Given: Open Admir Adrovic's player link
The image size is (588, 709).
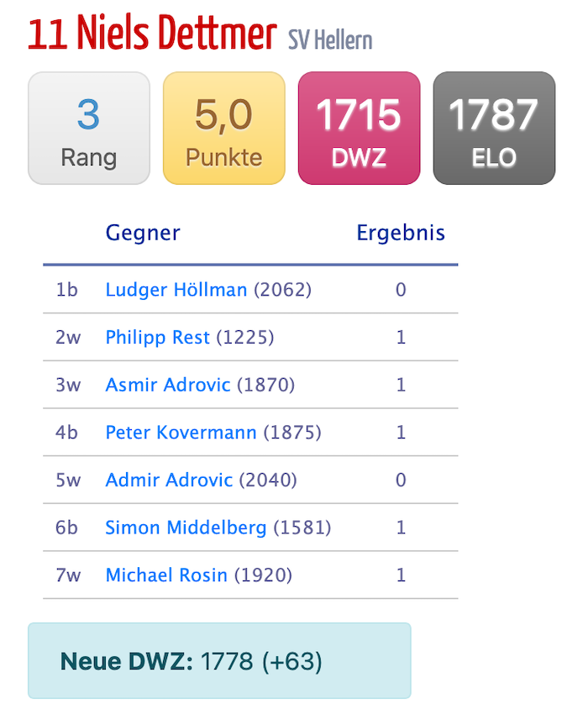Looking at the screenshot, I should point(168,481).
